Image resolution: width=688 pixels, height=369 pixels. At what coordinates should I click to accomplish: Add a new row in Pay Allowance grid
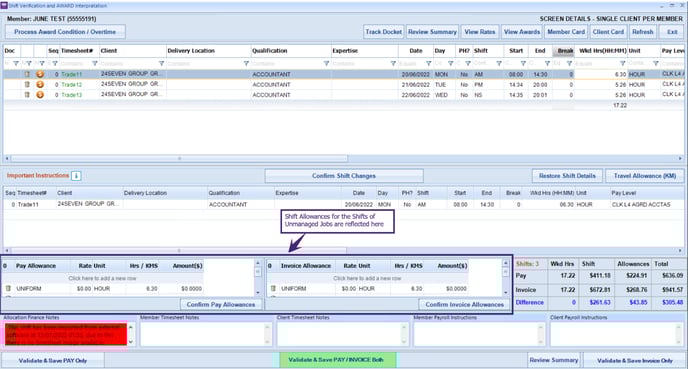[x=102, y=278]
